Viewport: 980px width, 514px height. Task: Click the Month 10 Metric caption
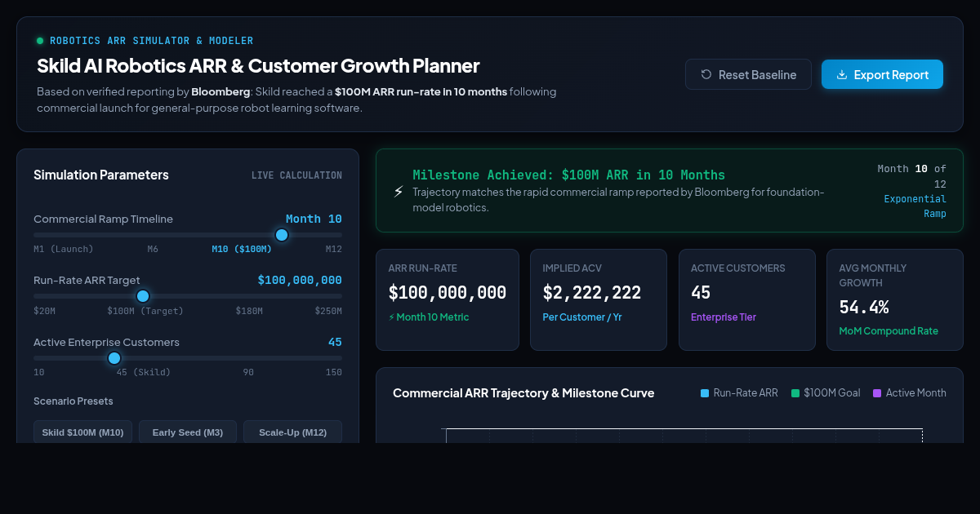tap(429, 317)
